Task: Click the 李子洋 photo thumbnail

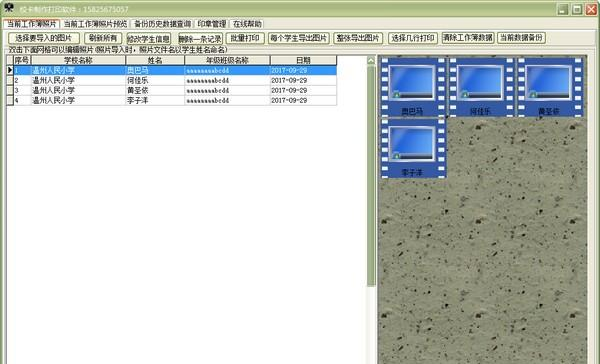Action: (413, 148)
